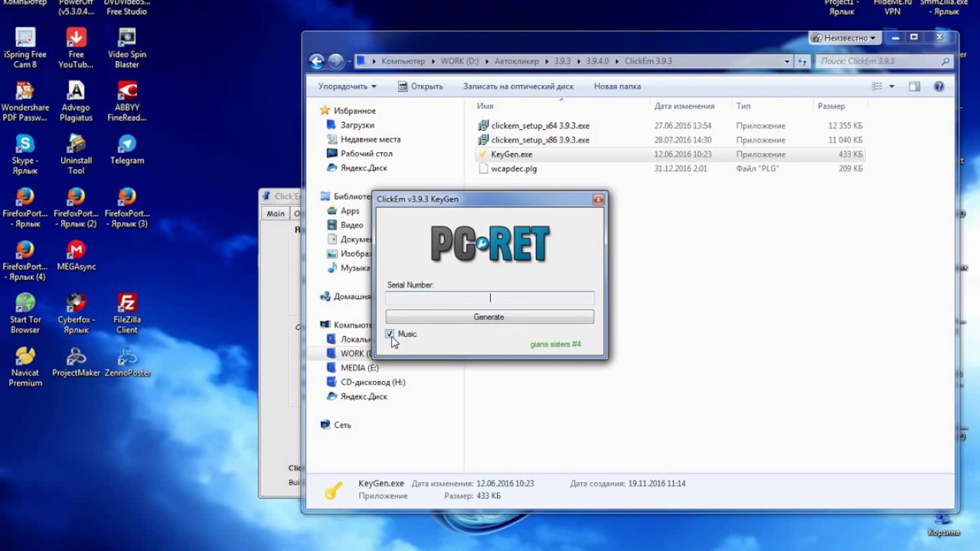Select the FirefoxPortable shortcut labeled (4)
980x551 pixels.
click(25, 260)
